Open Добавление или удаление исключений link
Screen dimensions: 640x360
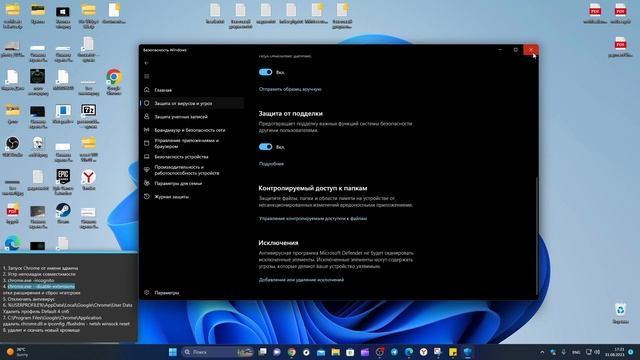(301, 280)
